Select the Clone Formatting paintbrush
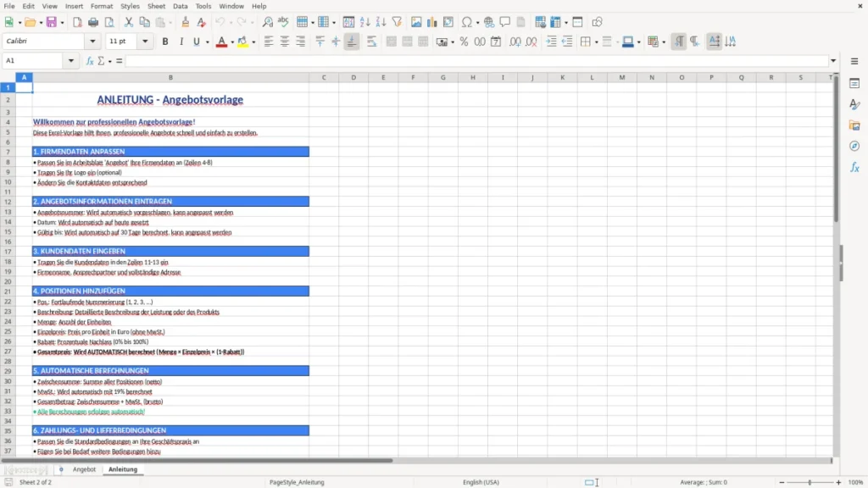 (186, 22)
